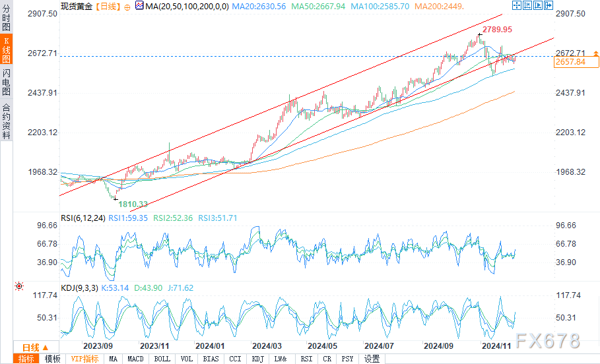
Task: Click the red sun icon beside KDJ panel
Action: [x=18, y=286]
